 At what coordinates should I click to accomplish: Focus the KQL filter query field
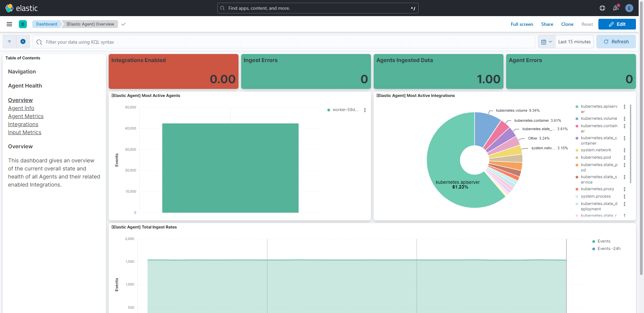[283, 42]
